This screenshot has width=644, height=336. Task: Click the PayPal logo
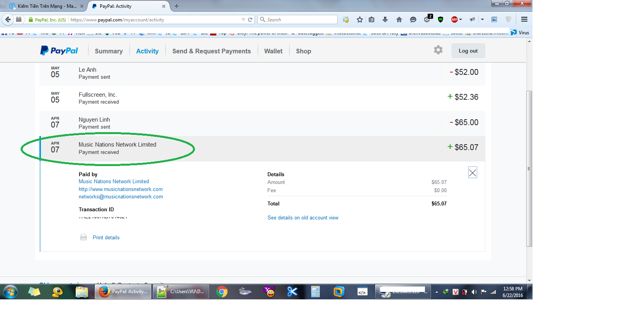pyautogui.click(x=59, y=51)
